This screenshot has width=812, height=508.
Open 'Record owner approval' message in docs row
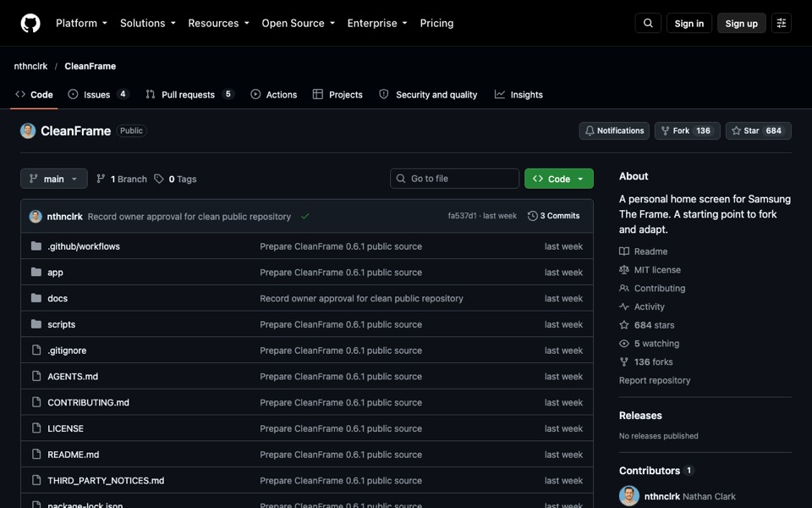click(361, 298)
